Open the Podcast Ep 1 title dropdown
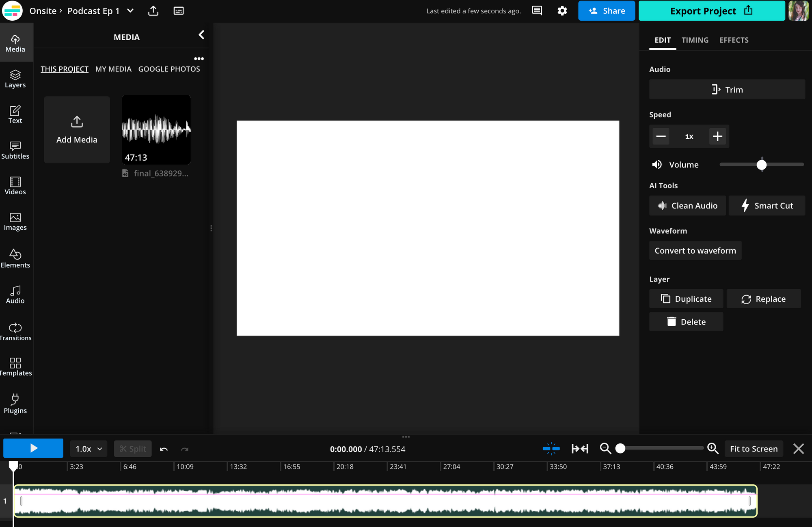 pos(130,11)
